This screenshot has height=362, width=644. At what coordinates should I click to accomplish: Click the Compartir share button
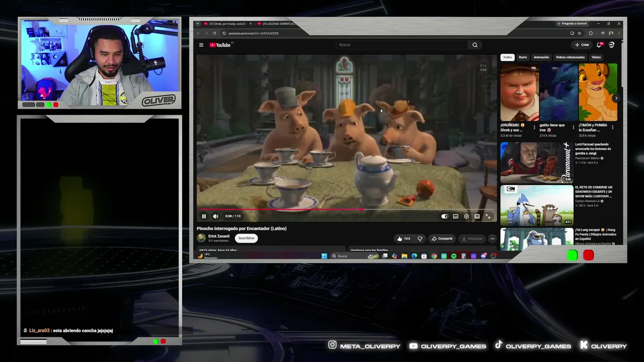442,238
